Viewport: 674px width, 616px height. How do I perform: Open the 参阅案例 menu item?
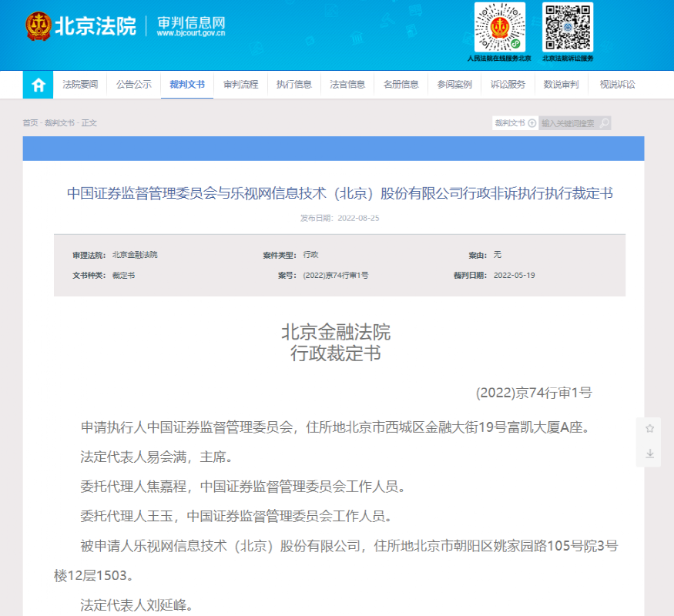(454, 85)
